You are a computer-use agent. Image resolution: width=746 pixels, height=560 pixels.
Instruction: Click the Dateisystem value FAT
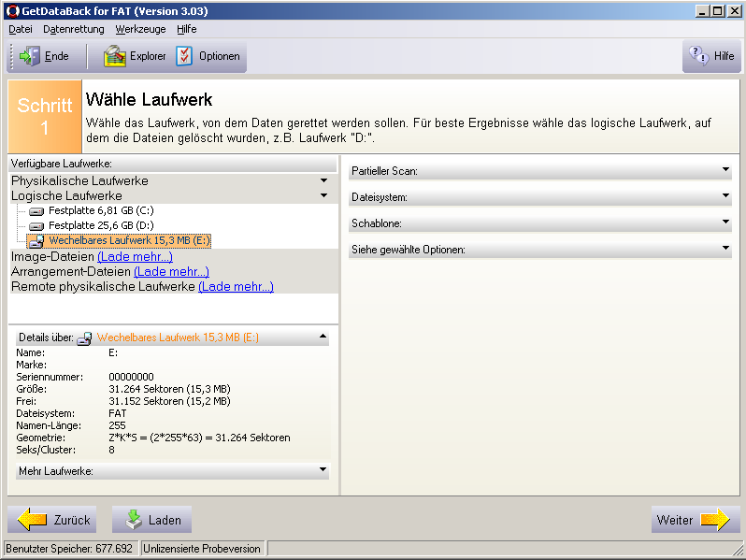[x=118, y=413]
